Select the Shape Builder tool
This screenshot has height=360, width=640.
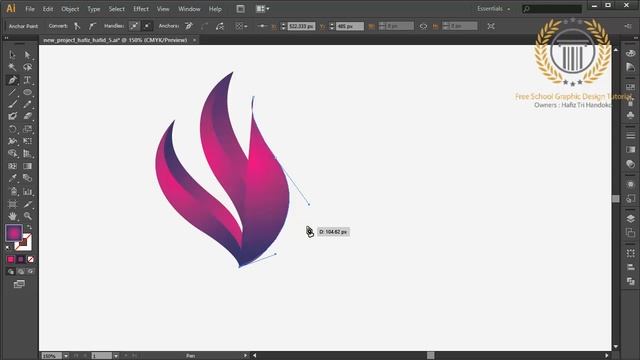click(12, 153)
